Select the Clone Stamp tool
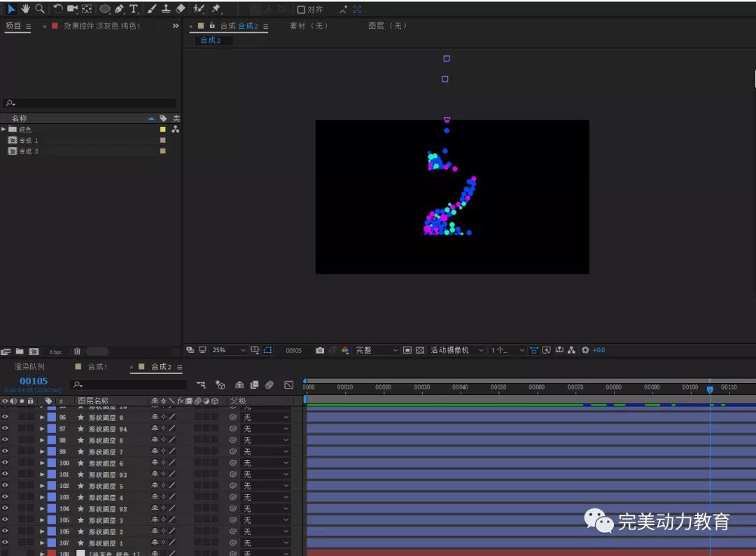This screenshot has width=756, height=556. coord(166,9)
